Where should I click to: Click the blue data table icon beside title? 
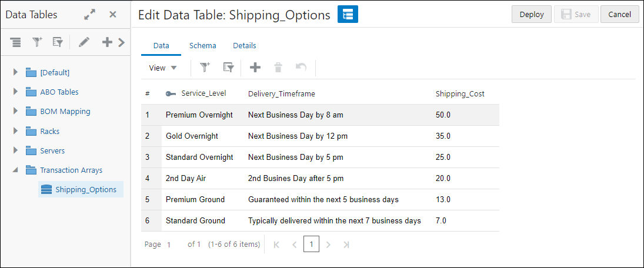click(x=348, y=14)
